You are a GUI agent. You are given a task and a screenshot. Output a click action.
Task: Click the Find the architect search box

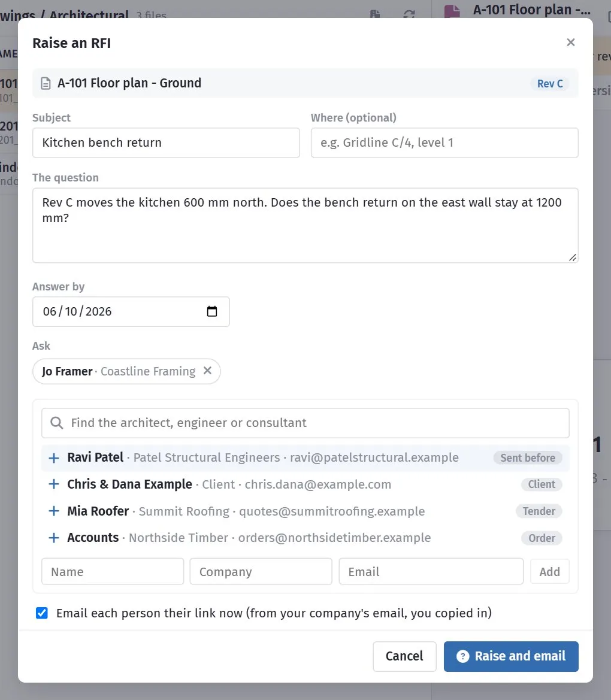point(305,423)
